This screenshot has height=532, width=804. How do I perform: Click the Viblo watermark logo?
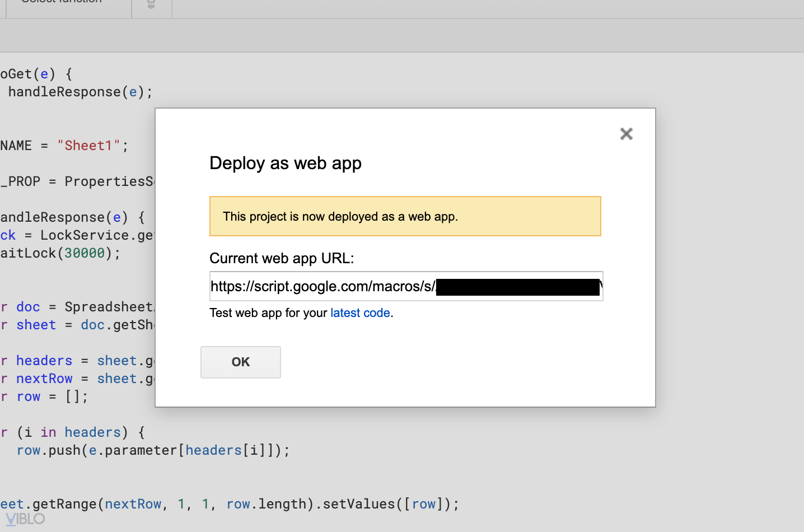[25, 519]
